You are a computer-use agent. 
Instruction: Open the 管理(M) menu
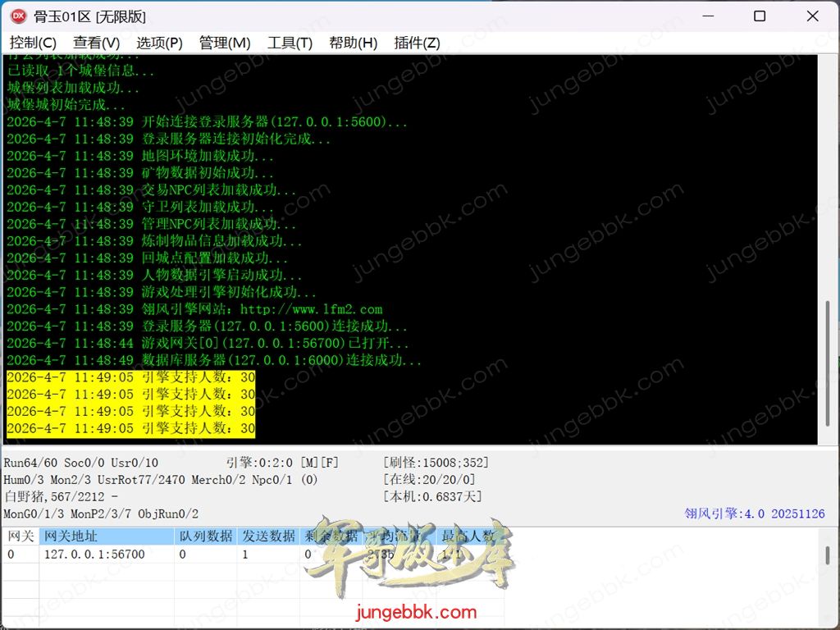225,43
